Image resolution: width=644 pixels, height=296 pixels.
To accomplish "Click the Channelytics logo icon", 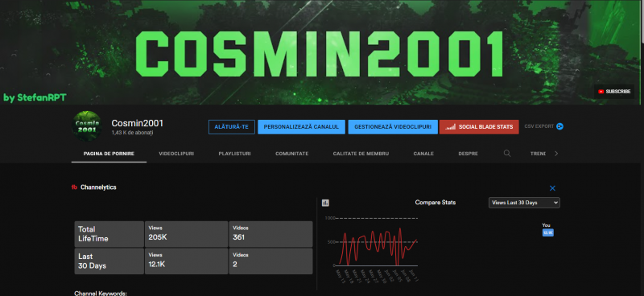I will pos(74,187).
